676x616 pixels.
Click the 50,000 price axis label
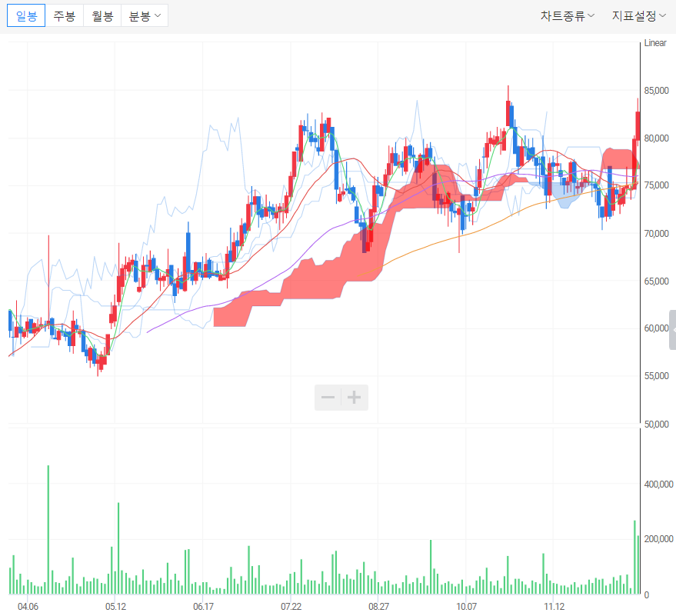(x=656, y=424)
